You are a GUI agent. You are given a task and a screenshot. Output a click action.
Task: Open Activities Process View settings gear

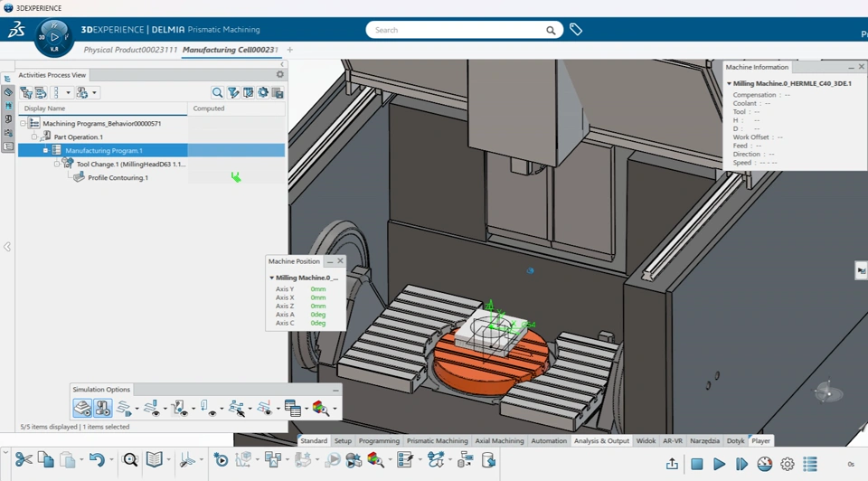click(x=280, y=74)
